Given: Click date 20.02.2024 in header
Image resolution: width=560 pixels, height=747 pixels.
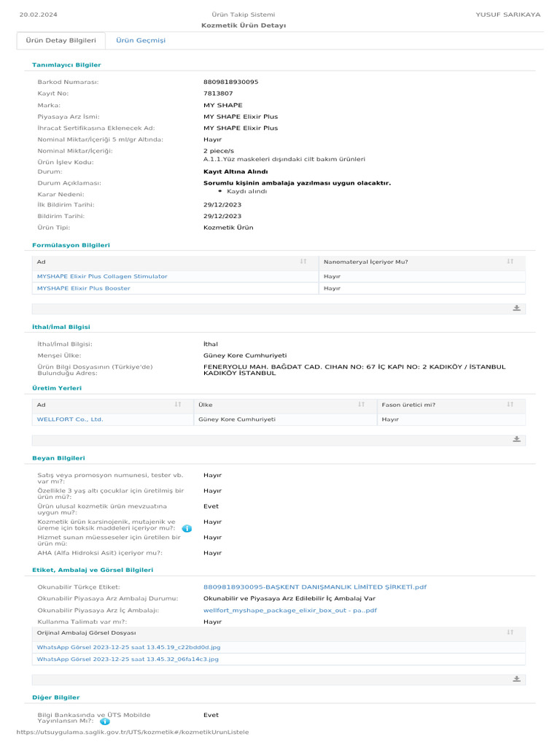Looking at the screenshot, I should (38, 15).
